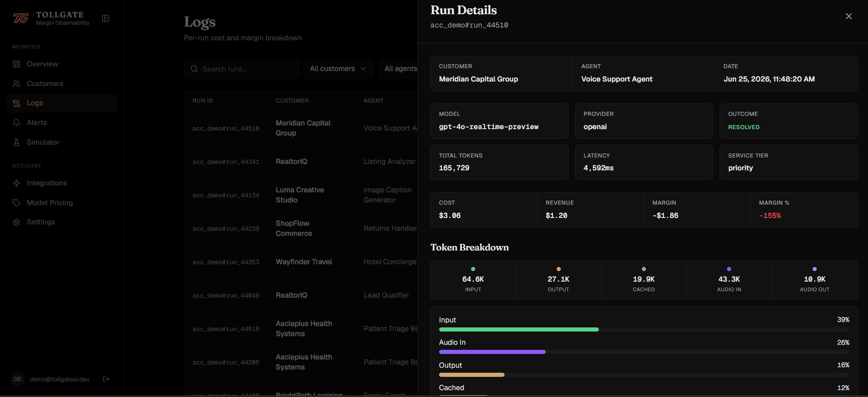Click the 4,592ms latency value
Screen dimensions: 868x397
pos(598,168)
